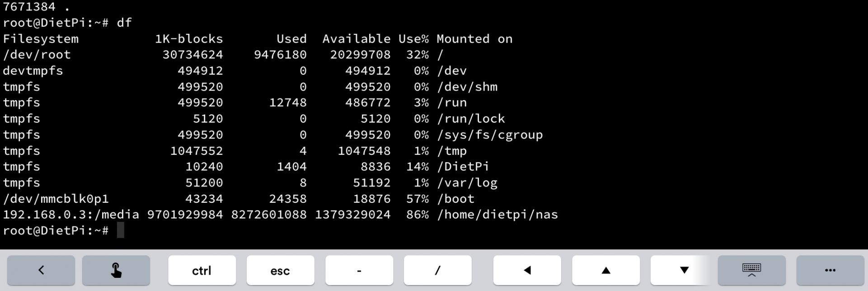Screen dimensions: 868x291
Task: Click the /dev/root filesystem entry
Action: (37, 55)
